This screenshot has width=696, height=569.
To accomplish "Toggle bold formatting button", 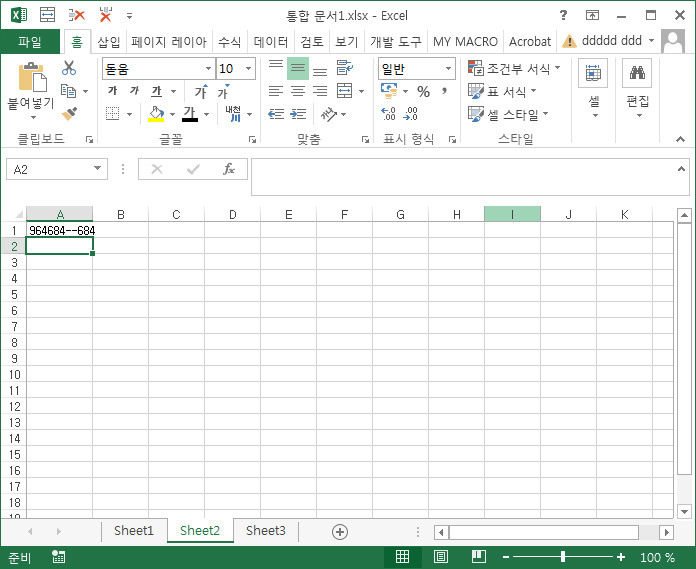I will point(112,91).
